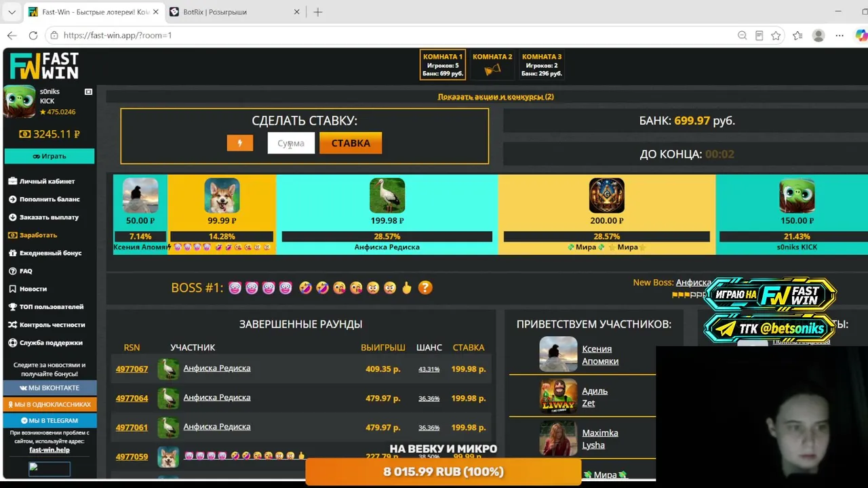Viewport: 868px width, 488px height.
Task: Click the 3245.11 ₽ balance in sidebar
Action: (50, 134)
